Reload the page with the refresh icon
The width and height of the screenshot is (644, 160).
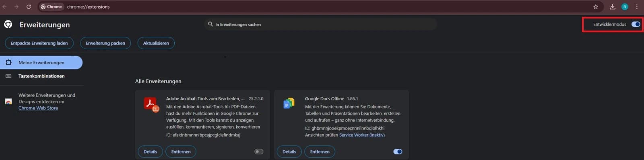click(x=29, y=7)
